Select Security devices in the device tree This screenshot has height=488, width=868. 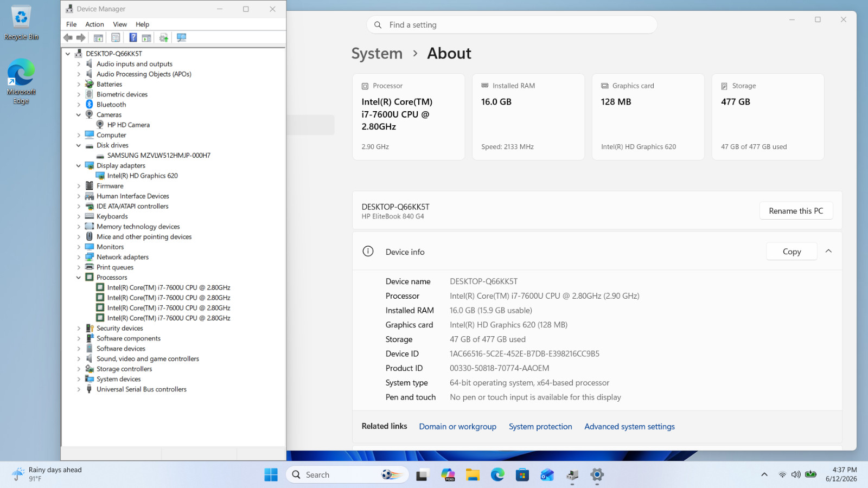(119, 329)
